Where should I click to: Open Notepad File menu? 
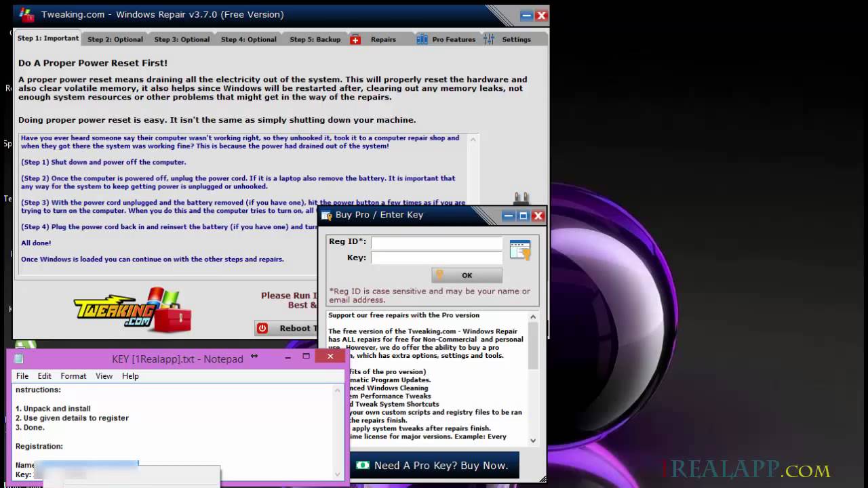click(x=22, y=376)
